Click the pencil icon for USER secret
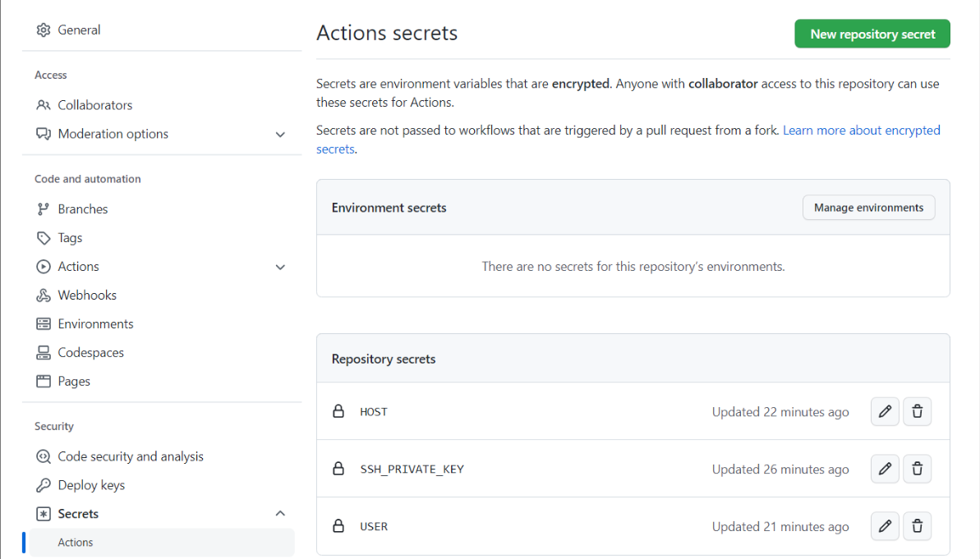 pyautogui.click(x=885, y=526)
